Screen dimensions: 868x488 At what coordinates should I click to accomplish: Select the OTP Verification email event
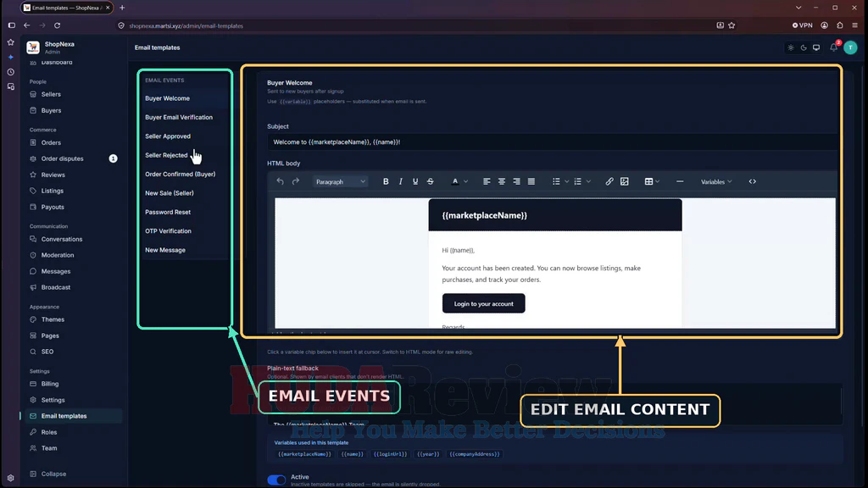(169, 230)
